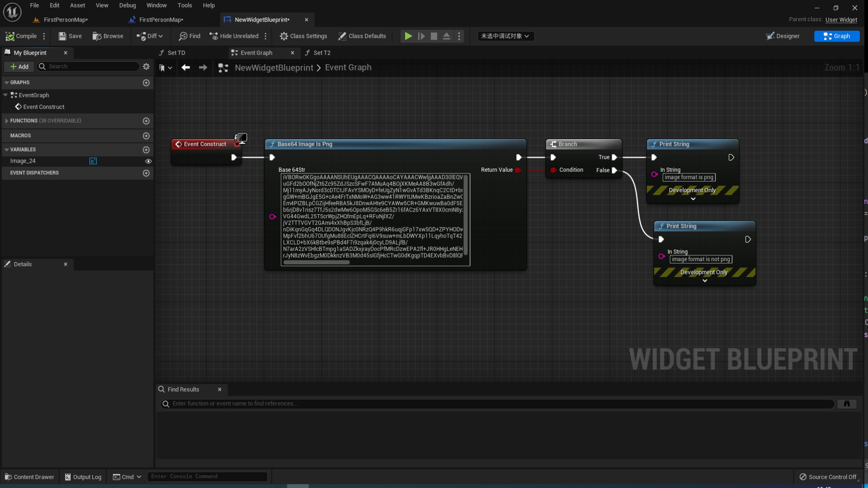Open debug object selection dropdown
Image resolution: width=868 pixels, height=488 pixels.
point(505,36)
